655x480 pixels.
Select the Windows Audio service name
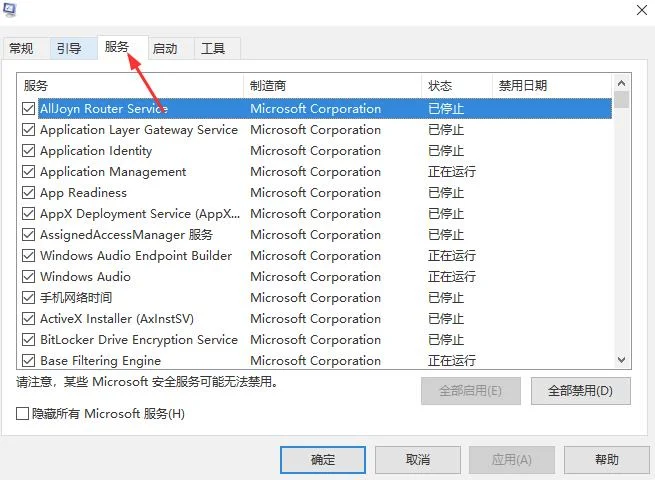85,277
